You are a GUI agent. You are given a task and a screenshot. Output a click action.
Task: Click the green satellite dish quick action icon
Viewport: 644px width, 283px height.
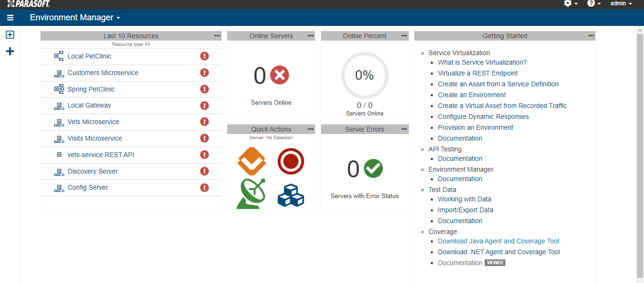pos(251,193)
